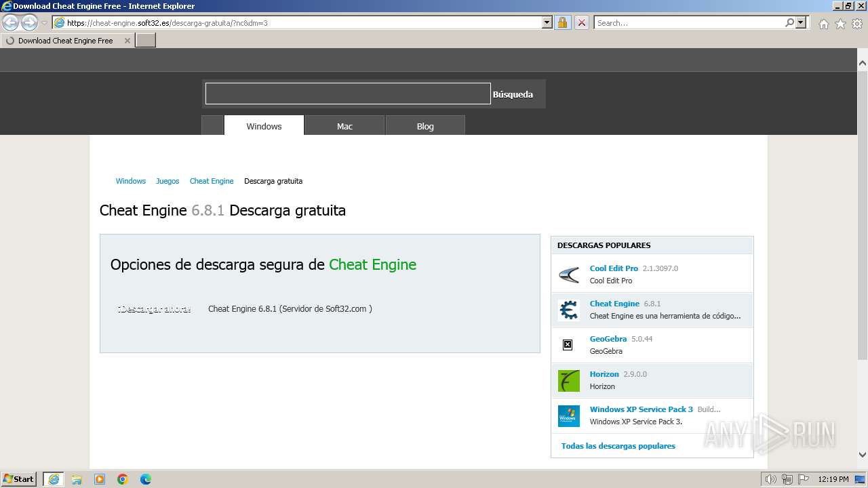Click the network tray icon

787,479
